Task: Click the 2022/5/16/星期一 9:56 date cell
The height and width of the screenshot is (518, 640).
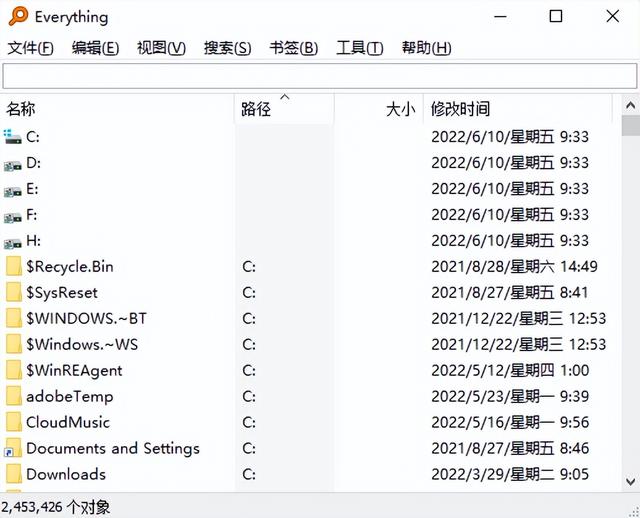Action: pos(510,422)
